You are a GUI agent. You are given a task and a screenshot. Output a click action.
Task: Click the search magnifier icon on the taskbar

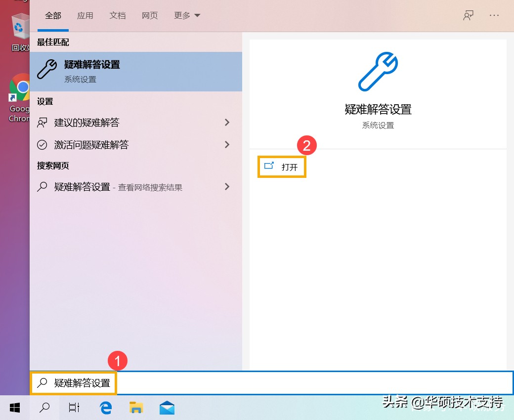coord(44,408)
